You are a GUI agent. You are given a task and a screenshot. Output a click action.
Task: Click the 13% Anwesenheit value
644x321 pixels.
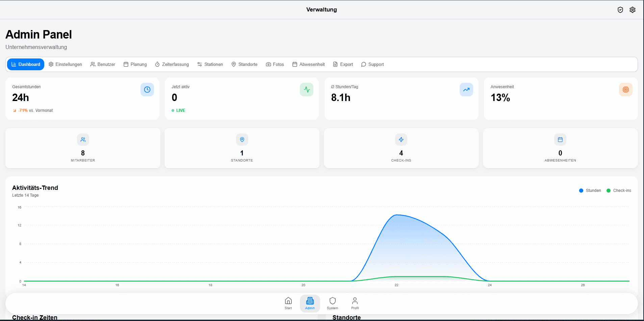click(x=500, y=98)
